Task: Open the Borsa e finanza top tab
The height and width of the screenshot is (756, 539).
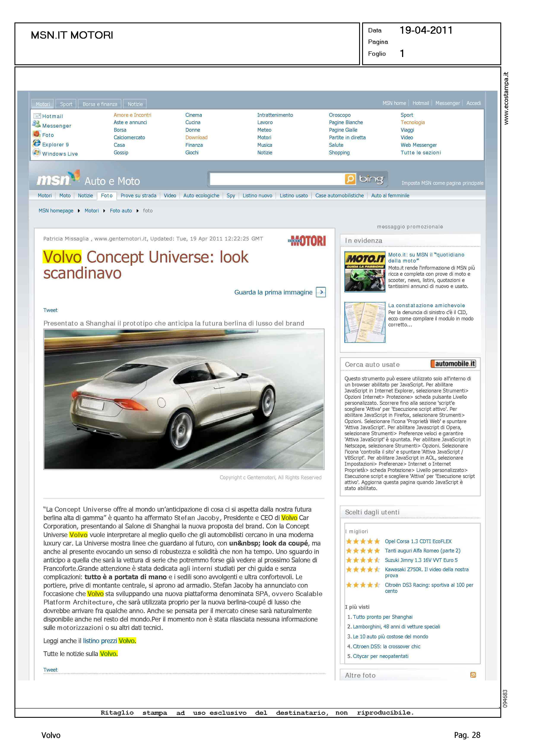Action: pyautogui.click(x=100, y=104)
